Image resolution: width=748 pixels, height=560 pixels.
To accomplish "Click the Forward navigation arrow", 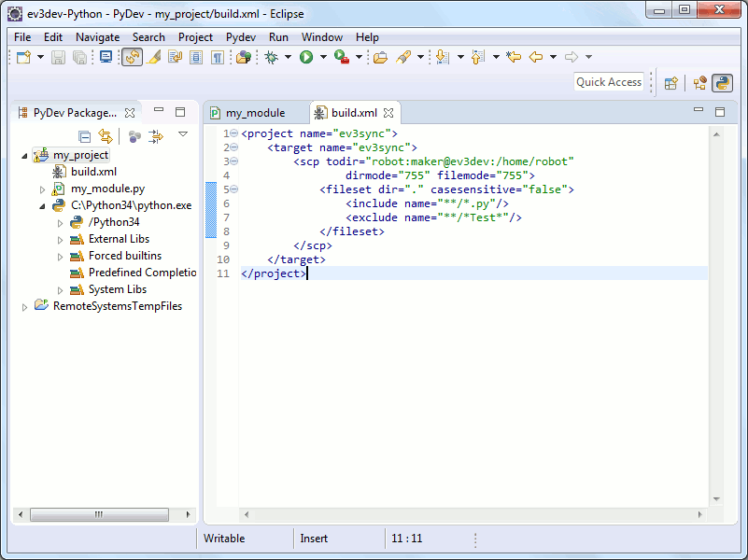I will tap(571, 57).
